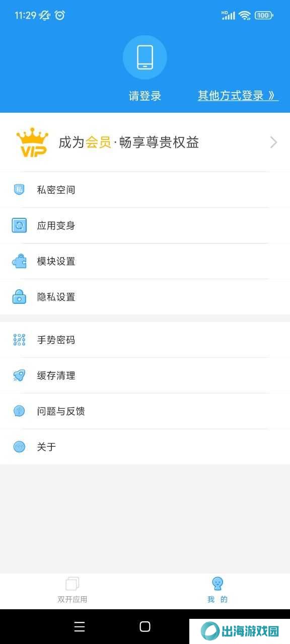Open the 关于 chat bubble icon

[19, 447]
